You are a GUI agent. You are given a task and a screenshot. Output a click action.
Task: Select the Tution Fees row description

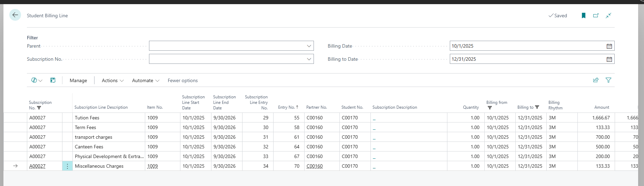pyautogui.click(x=87, y=118)
